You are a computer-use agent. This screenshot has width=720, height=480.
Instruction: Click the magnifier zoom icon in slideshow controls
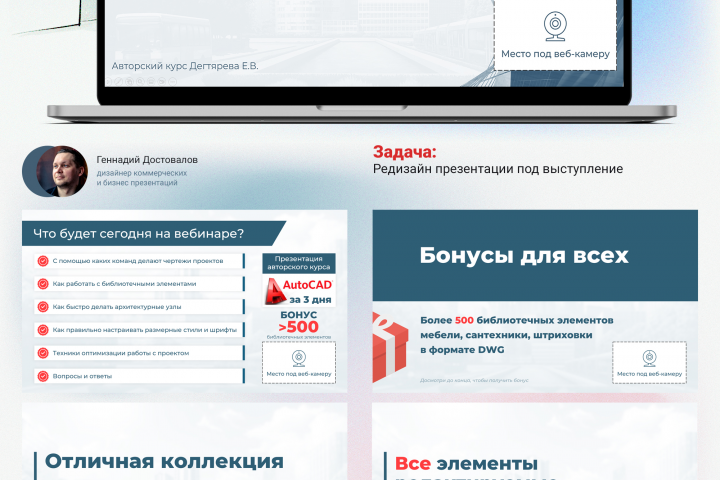[x=140, y=82]
